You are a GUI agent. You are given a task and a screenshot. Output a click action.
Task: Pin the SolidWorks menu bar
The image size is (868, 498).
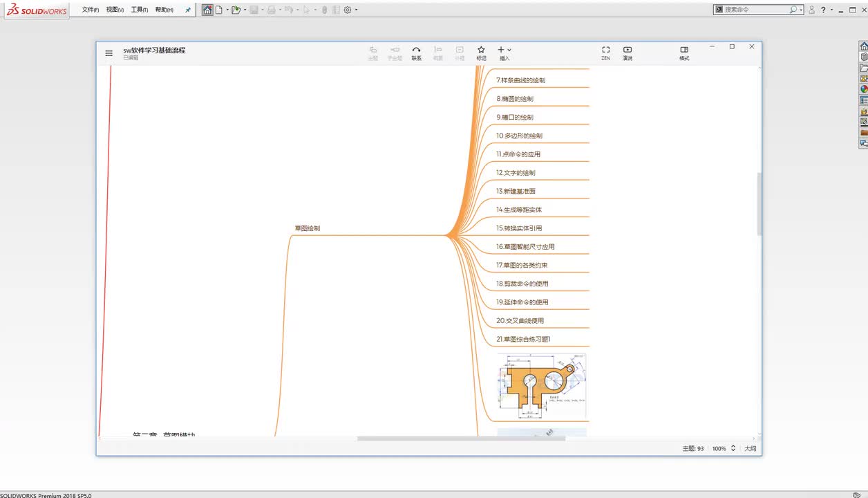coord(187,10)
